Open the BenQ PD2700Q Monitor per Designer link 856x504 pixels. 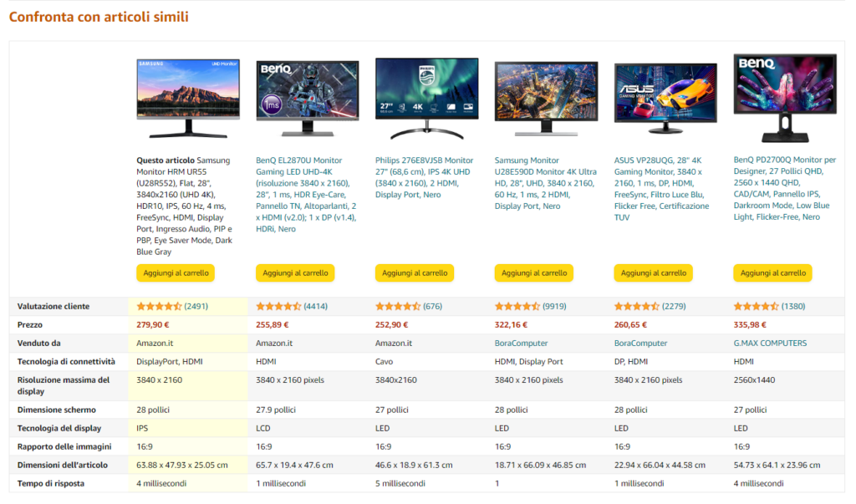[x=785, y=188]
